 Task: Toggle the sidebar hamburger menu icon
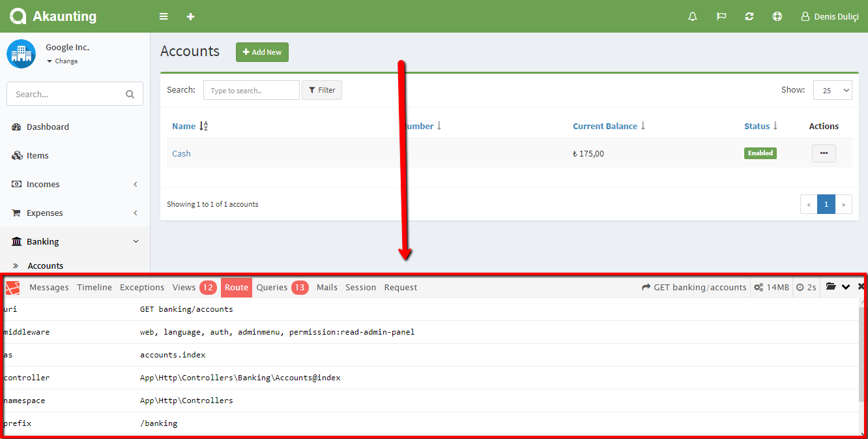(x=164, y=16)
